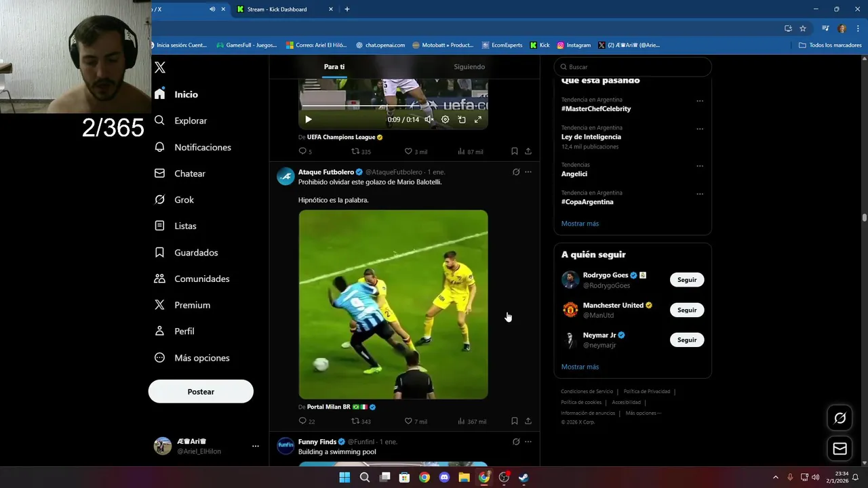Open Steam from the taskbar
The width and height of the screenshot is (868, 488).
coord(524,477)
